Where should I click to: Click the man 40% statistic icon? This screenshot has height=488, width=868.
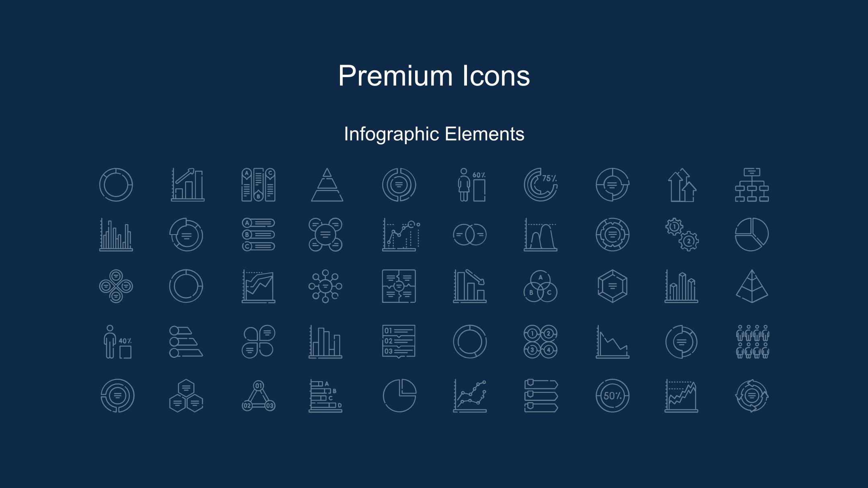117,342
